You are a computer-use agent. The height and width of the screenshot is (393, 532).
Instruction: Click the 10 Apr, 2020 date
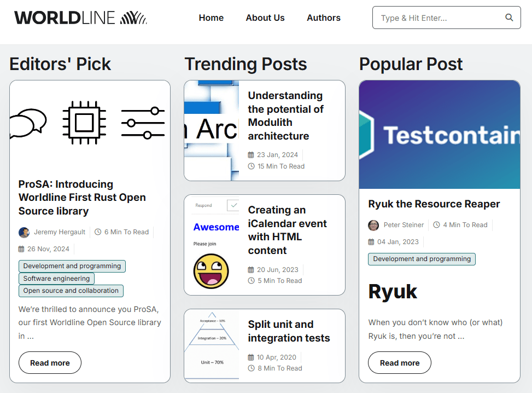click(x=277, y=357)
